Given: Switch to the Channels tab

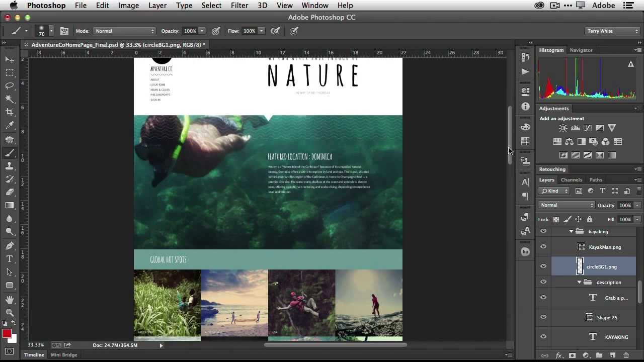Looking at the screenshot, I should tap(571, 180).
